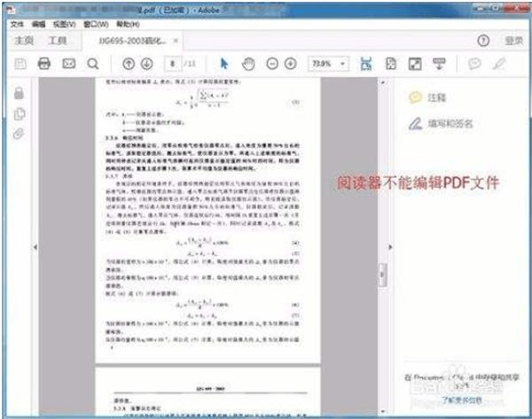Go to next page arrow
This screenshot has height=419, width=532.
pyautogui.click(x=147, y=64)
